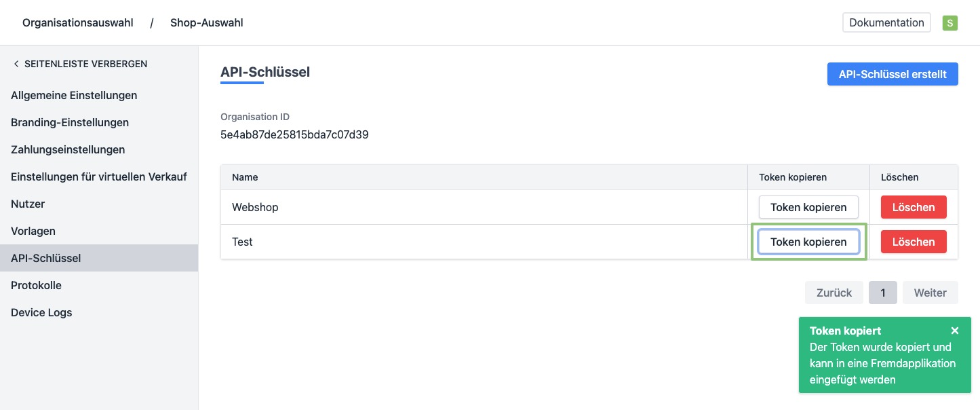
Task: Delete the Test API key
Action: [914, 242]
